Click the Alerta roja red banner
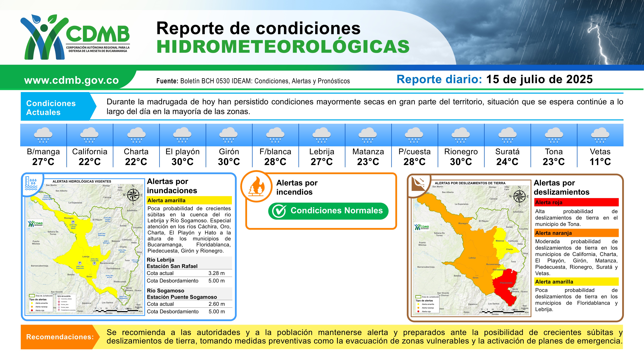 [577, 202]
